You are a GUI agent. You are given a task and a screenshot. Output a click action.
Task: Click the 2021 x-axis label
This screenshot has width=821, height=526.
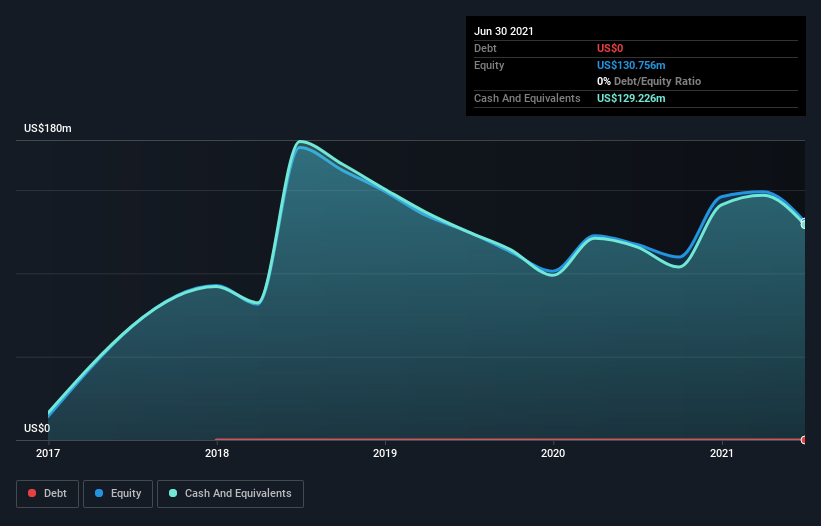pyautogui.click(x=722, y=453)
